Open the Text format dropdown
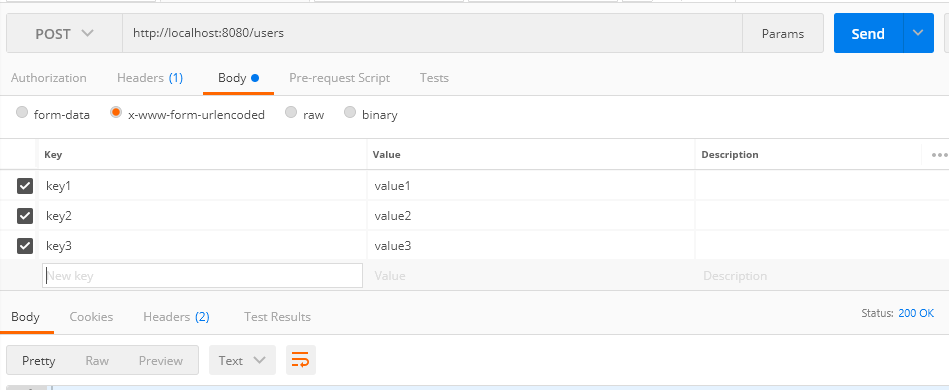 [242, 360]
